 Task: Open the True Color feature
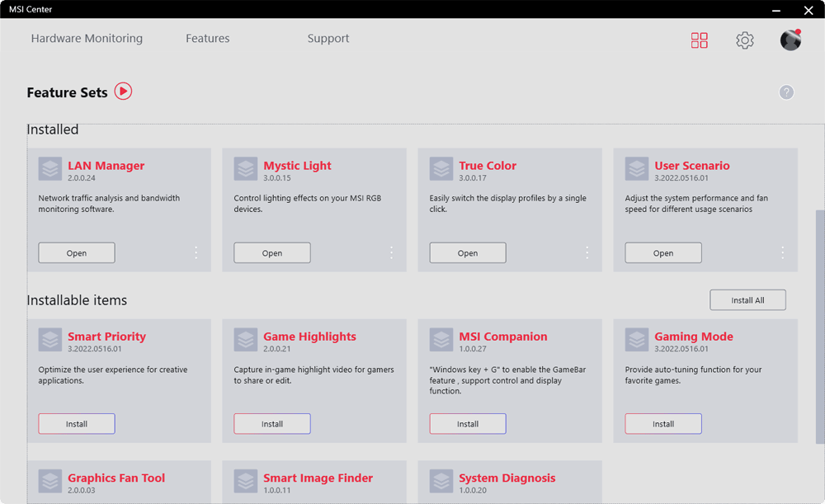[468, 253]
